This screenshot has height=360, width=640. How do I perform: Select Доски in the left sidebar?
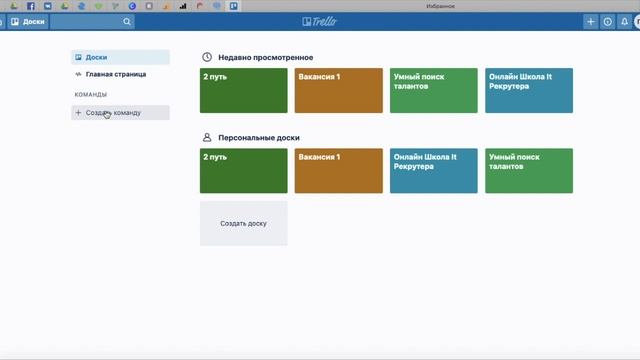point(120,57)
